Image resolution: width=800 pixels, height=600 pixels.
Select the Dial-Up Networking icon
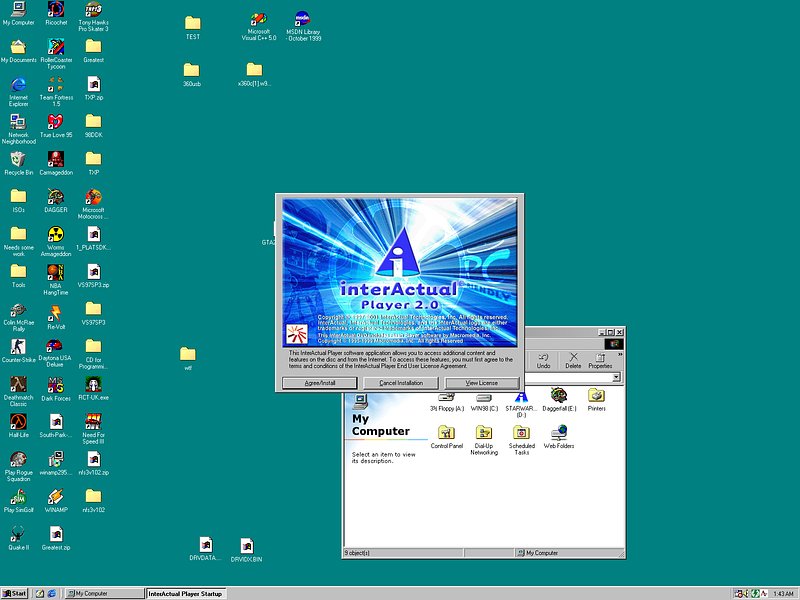pos(484,432)
